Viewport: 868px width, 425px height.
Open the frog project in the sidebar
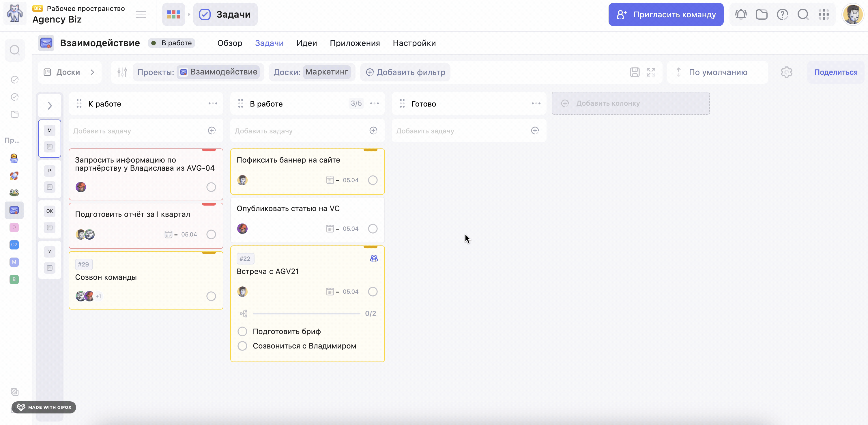14,193
